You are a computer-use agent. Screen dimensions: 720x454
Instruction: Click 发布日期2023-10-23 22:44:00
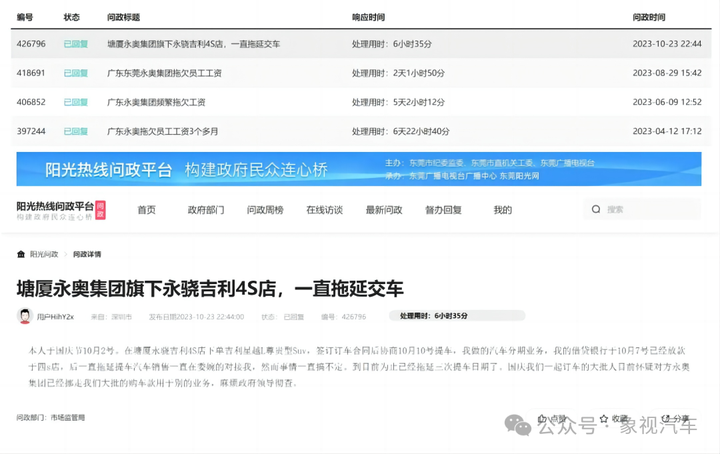[197, 317]
